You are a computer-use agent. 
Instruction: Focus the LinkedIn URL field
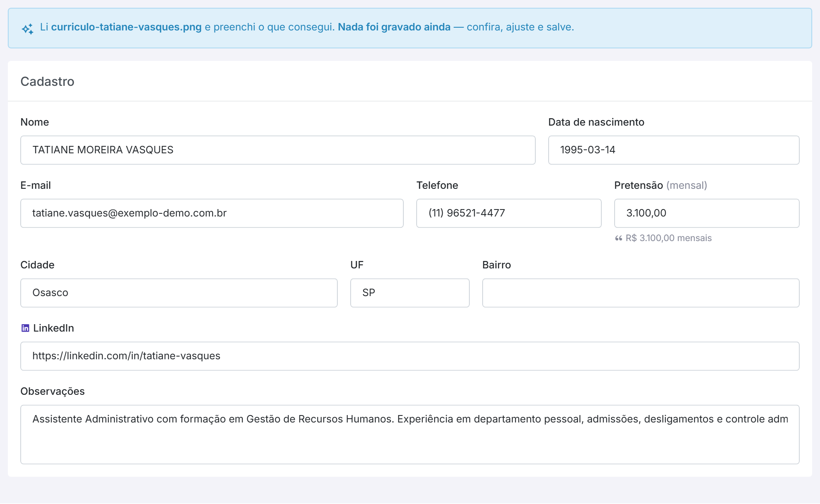[x=410, y=356]
